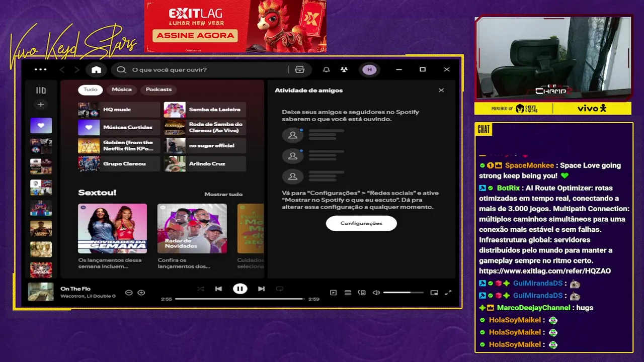The image size is (644, 362).
Task: Open Liked Songs heart in sidebar
Action: (41, 125)
